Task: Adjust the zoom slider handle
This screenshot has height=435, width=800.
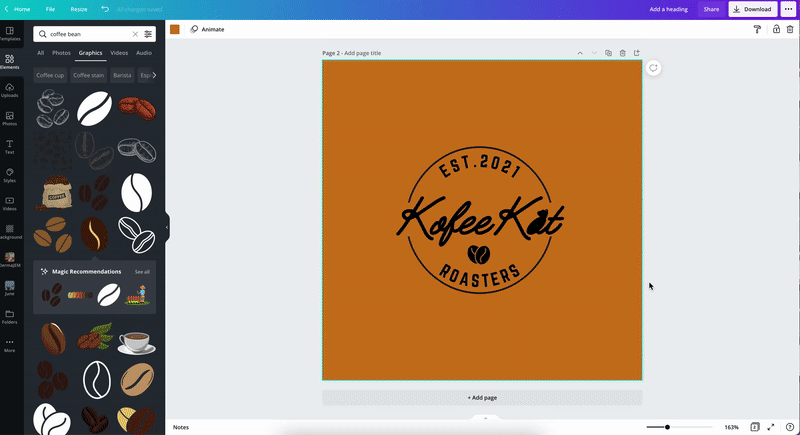Action: point(667,427)
